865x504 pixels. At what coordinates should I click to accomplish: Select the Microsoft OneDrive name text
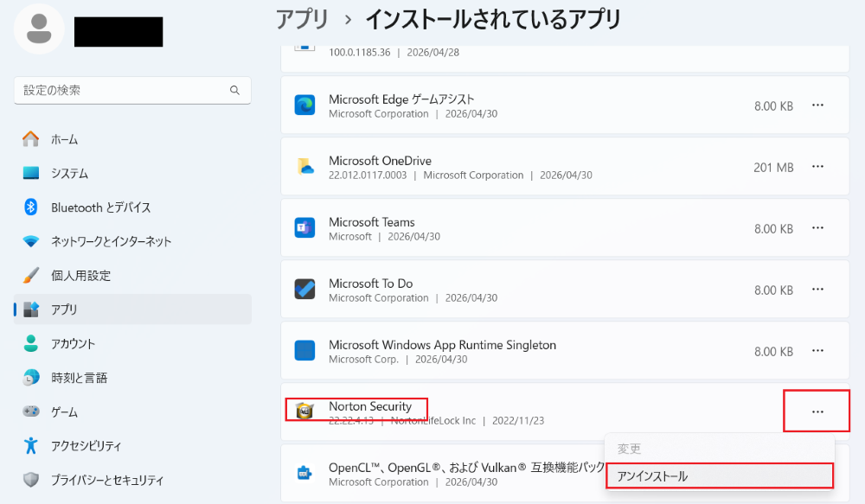pos(380,161)
